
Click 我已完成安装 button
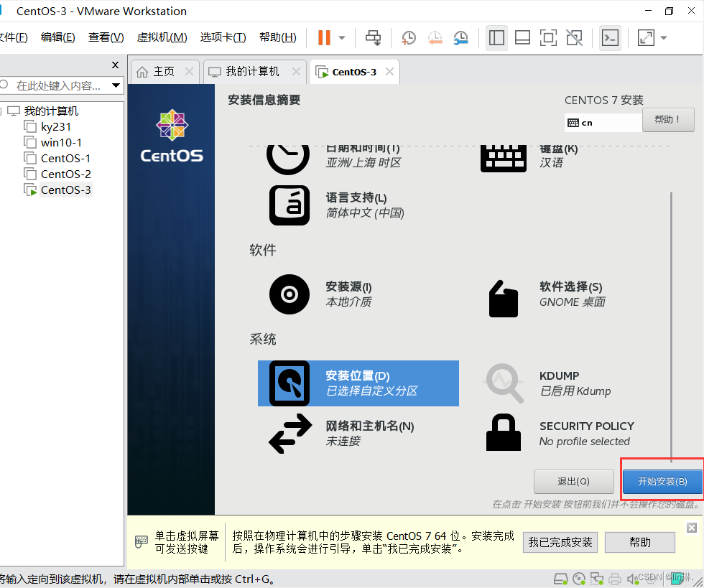point(560,542)
